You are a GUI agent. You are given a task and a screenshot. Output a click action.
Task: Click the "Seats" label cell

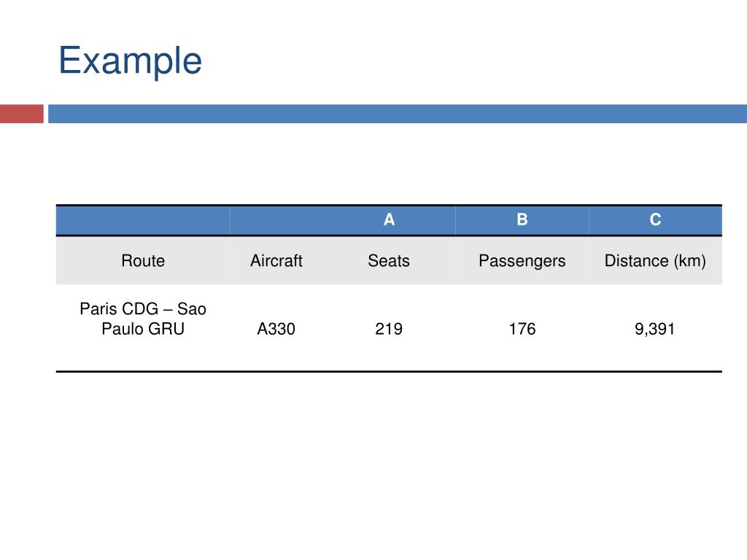[x=389, y=261]
